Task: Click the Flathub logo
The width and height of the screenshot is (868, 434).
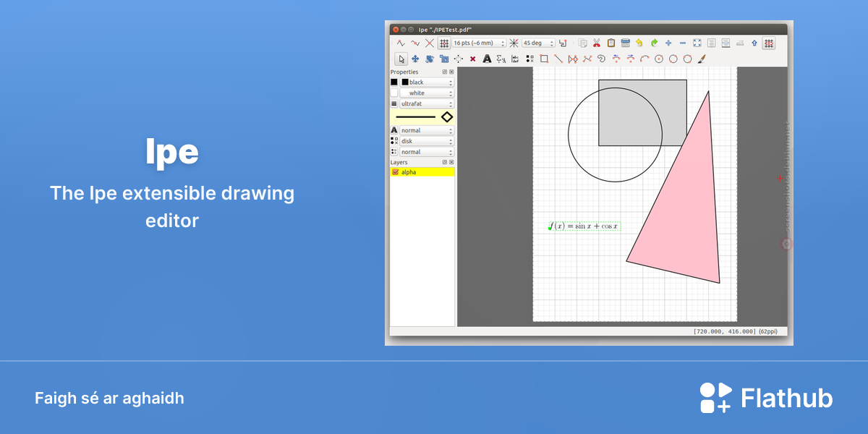Action: [x=766, y=398]
